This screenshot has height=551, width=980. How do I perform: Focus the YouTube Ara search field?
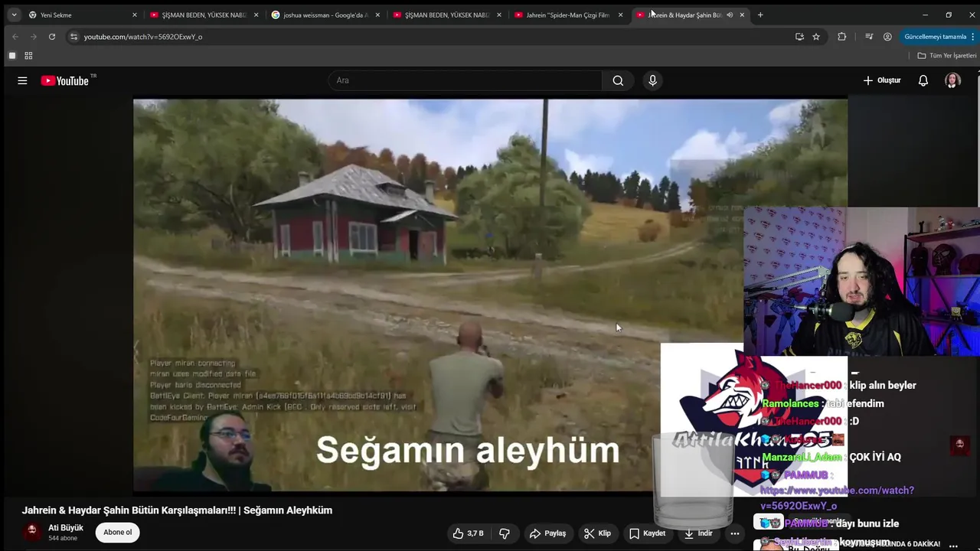click(465, 80)
